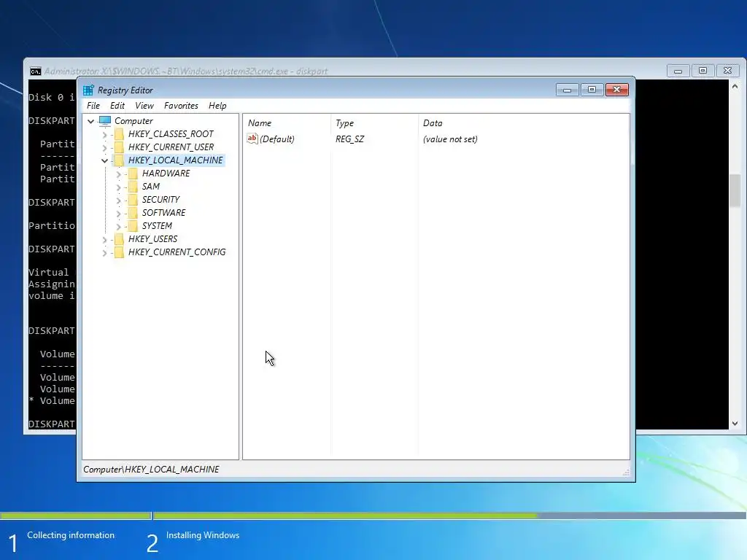Image resolution: width=747 pixels, height=560 pixels.
Task: Expand the SECURITY key chevron
Action: pos(118,201)
